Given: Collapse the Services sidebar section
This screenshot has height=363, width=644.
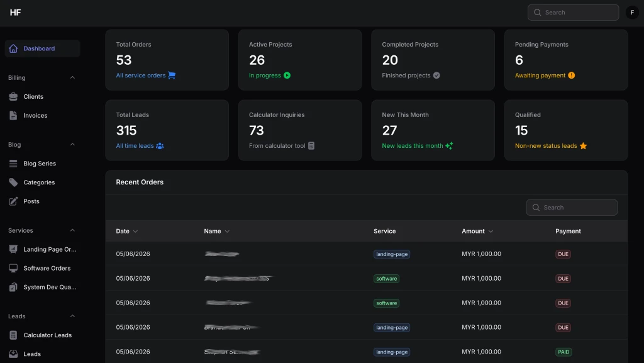Looking at the screenshot, I should click(x=72, y=230).
